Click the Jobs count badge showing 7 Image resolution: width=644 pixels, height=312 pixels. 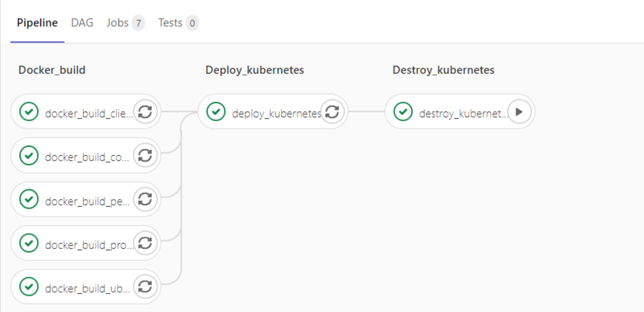click(x=139, y=23)
